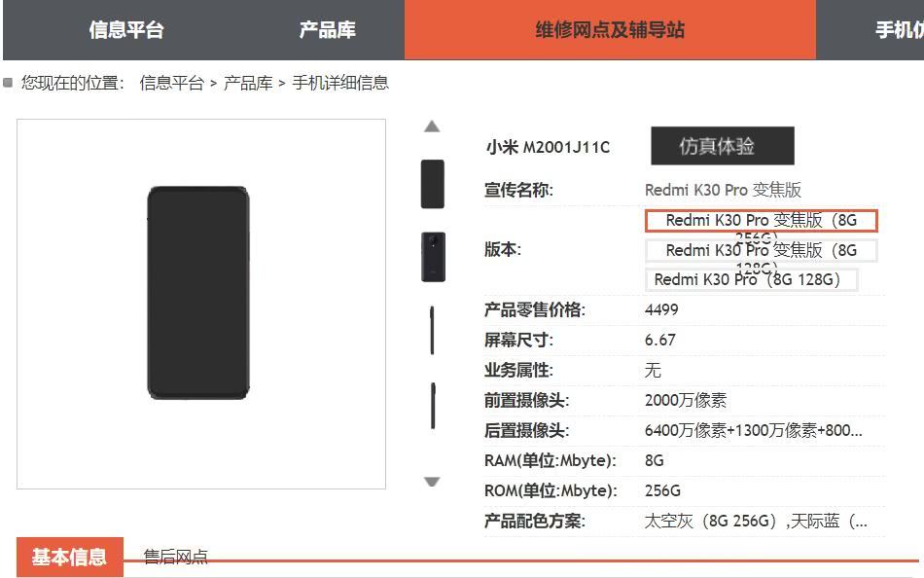Click the up arrow above the thumbnail strip
Screen dimensions: 924x578
(x=432, y=126)
